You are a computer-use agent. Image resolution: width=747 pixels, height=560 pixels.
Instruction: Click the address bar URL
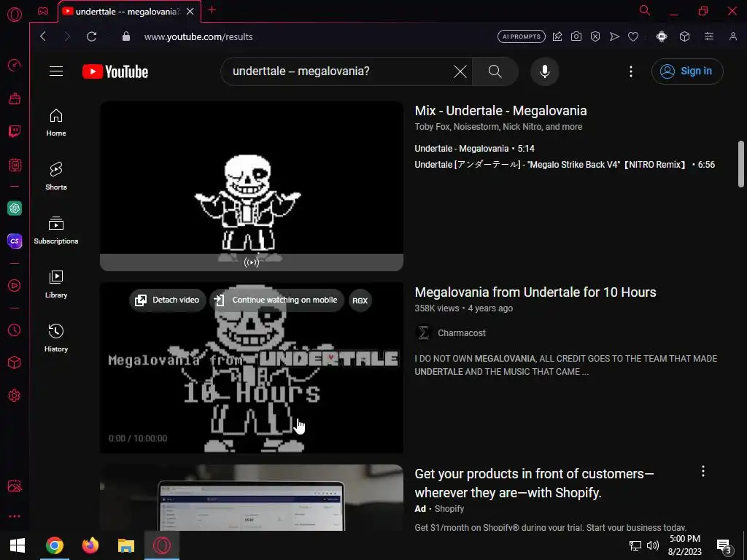pyautogui.click(x=198, y=36)
